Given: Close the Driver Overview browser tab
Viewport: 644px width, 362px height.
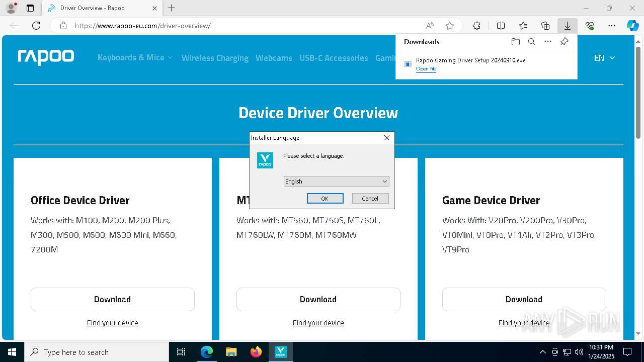Looking at the screenshot, I should [154, 8].
